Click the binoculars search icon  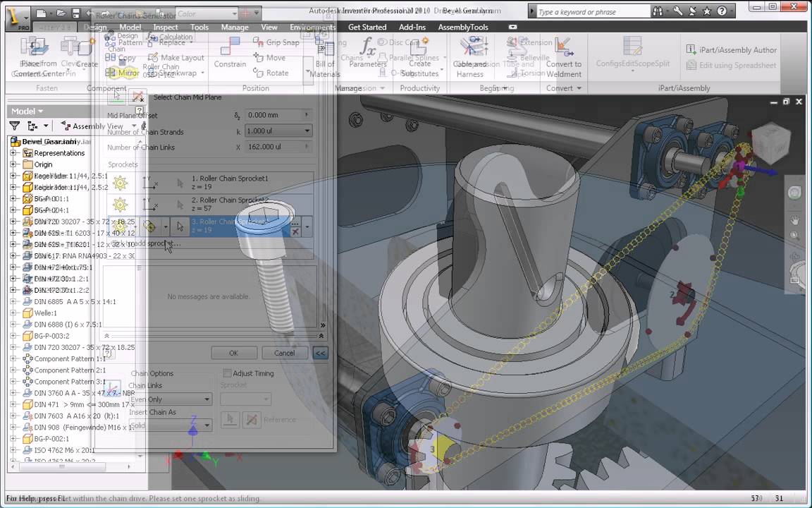coord(658,11)
